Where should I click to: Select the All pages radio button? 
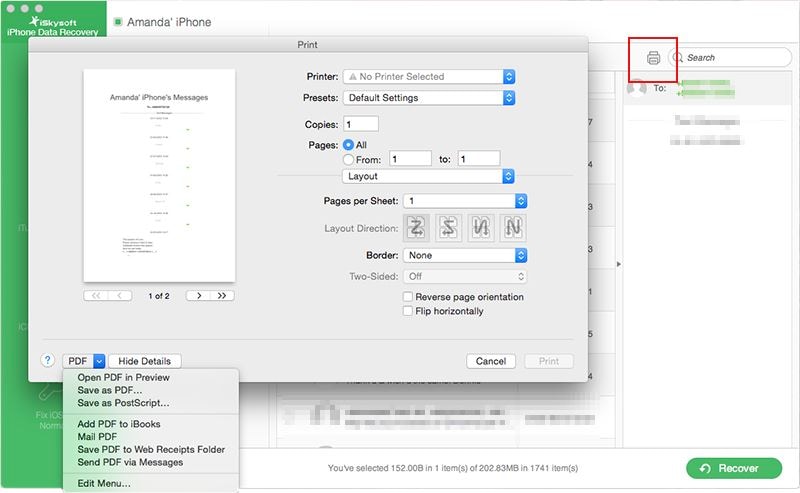tap(348, 145)
